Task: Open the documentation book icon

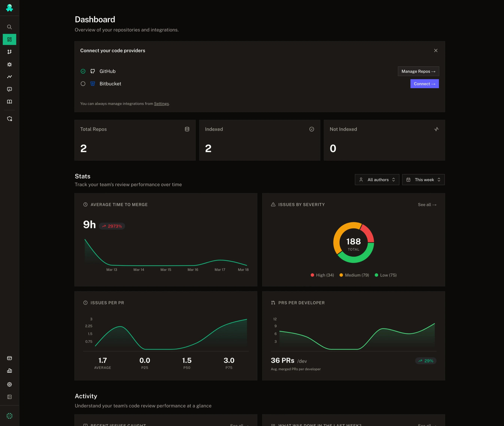Action: click(x=9, y=102)
